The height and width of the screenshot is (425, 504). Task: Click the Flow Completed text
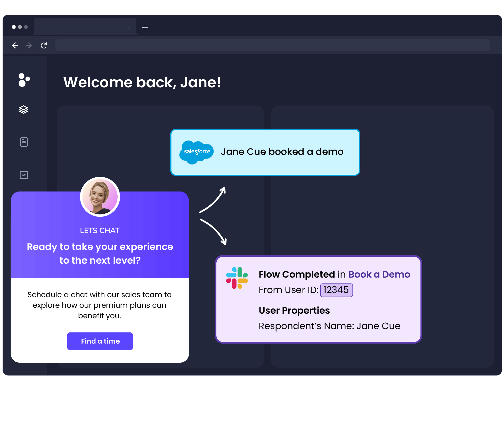coord(297,274)
